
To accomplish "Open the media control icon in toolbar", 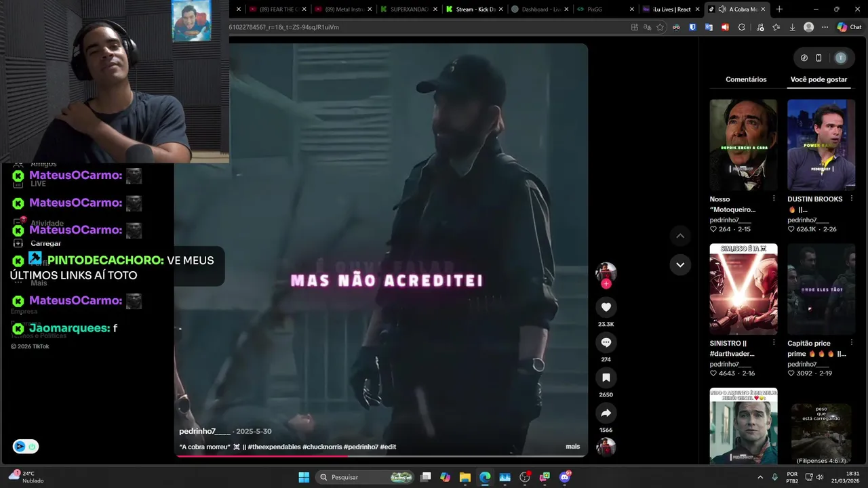I will tap(759, 27).
